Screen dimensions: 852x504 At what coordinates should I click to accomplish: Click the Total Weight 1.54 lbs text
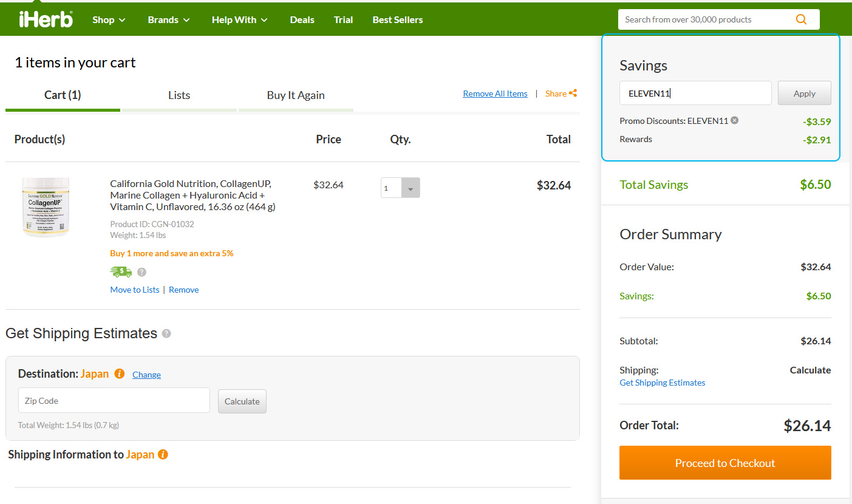point(69,425)
